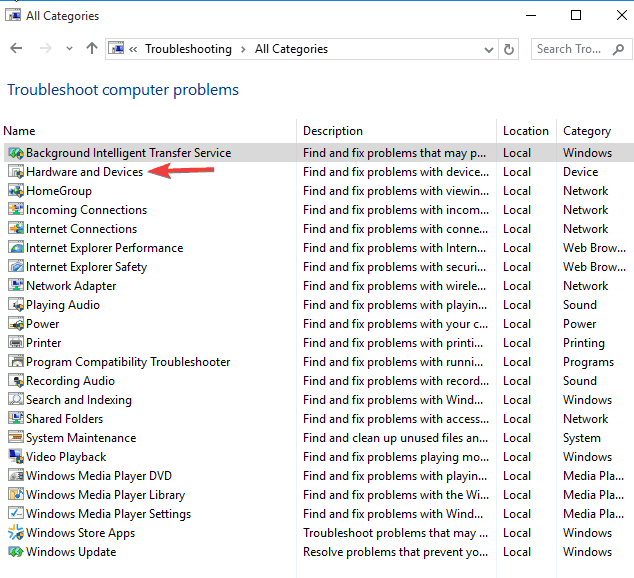Viewport: 634px width, 578px height.
Task: Click the Troubleshooting breadcrumb
Action: coord(188,49)
